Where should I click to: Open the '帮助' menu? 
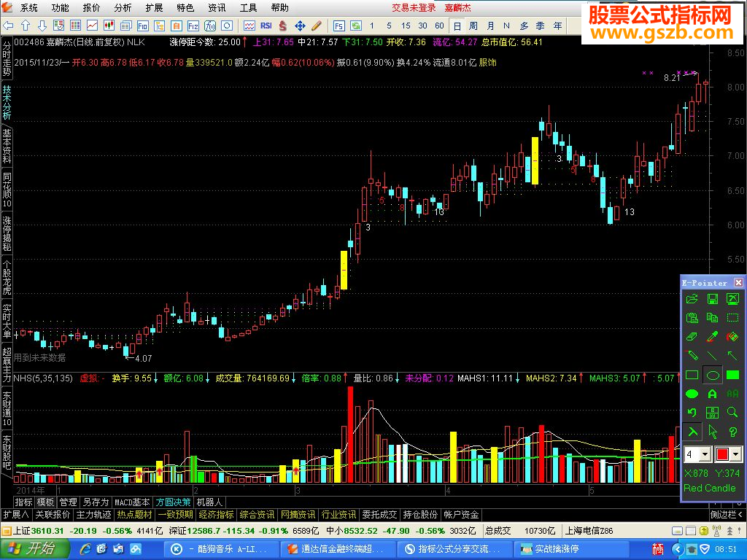(279, 7)
